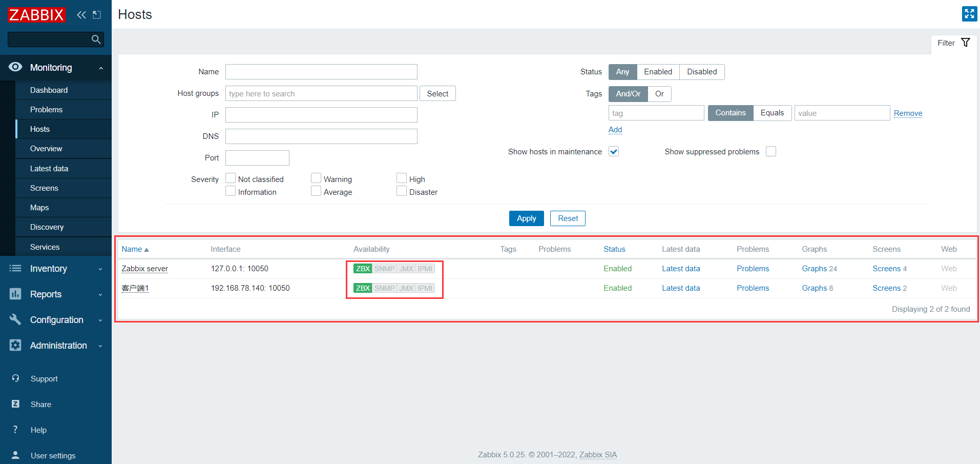
Task: Open Latest data in Monitoring menu
Action: (64, 169)
